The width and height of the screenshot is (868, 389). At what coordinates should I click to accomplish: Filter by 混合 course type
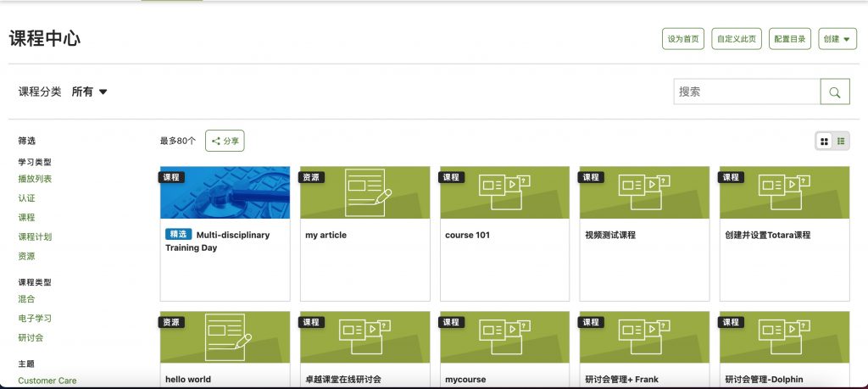(26, 299)
